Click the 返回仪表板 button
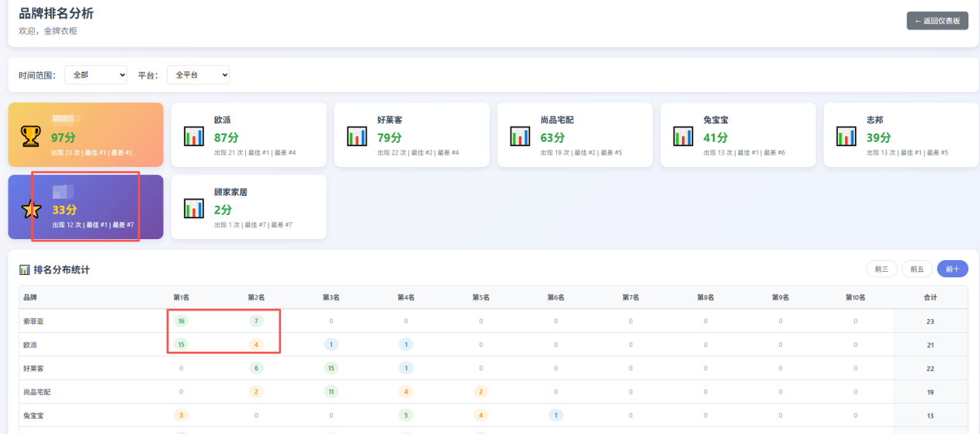980x434 pixels. pyautogui.click(x=937, y=21)
